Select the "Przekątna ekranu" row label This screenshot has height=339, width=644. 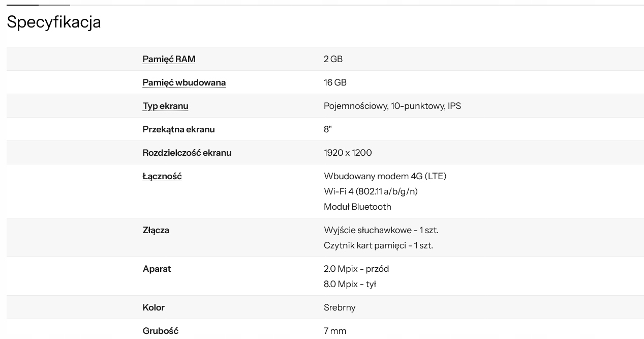tap(178, 129)
